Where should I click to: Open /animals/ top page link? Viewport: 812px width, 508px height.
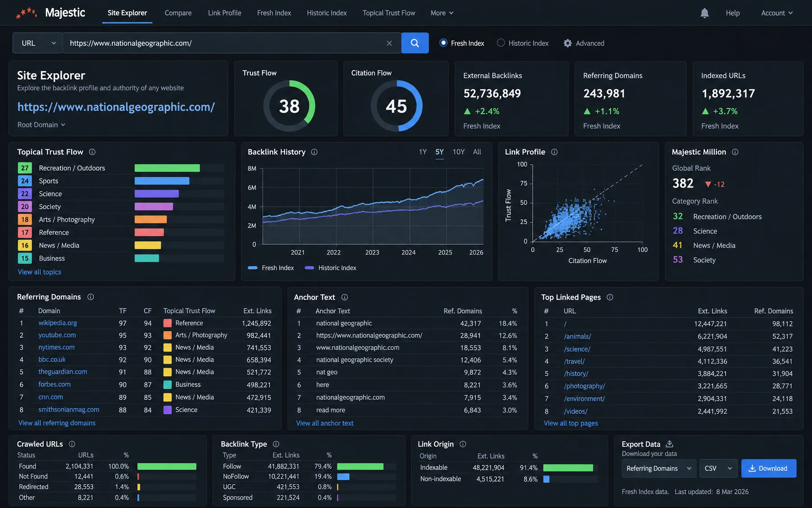pos(577,336)
